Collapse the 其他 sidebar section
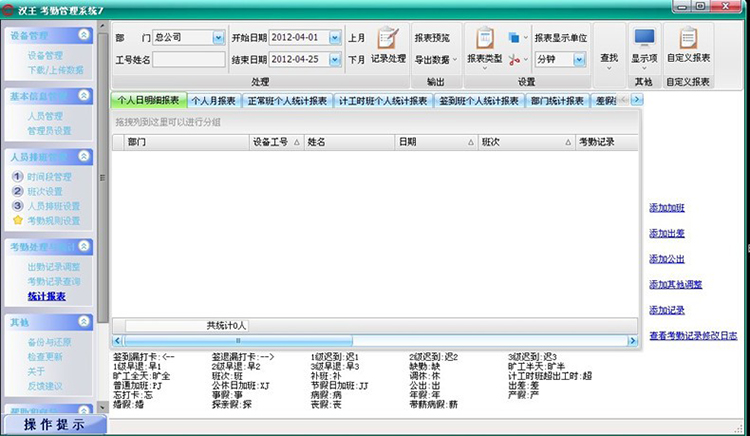This screenshot has height=436, width=750. click(84, 321)
